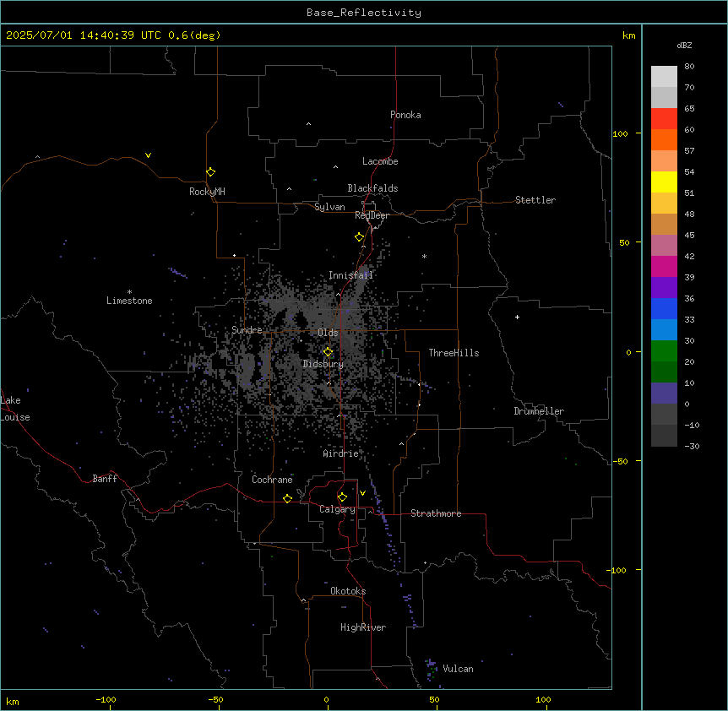Select the Lacombe label on the map
728x711 pixels.
380,161
